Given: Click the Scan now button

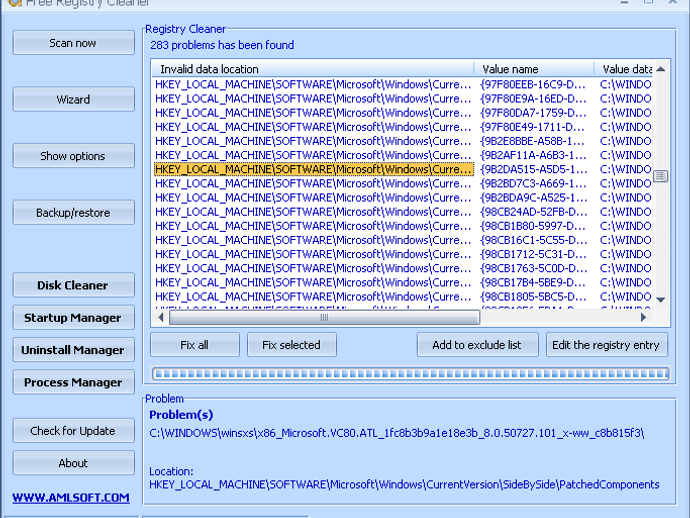Looking at the screenshot, I should [73, 43].
